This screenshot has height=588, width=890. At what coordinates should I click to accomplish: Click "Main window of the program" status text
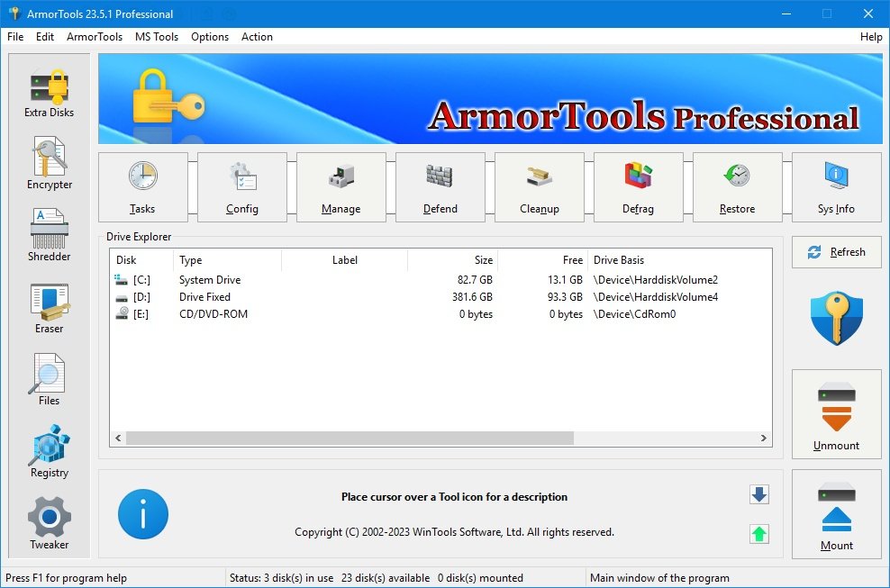click(x=659, y=578)
